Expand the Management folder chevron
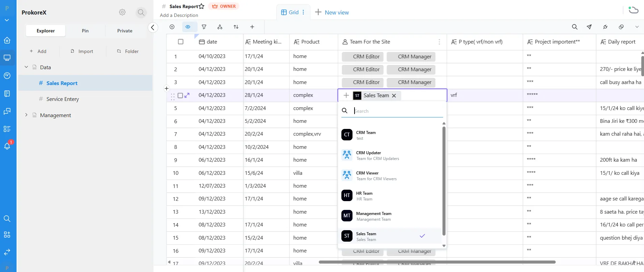The width and height of the screenshot is (644, 272). coord(26,115)
